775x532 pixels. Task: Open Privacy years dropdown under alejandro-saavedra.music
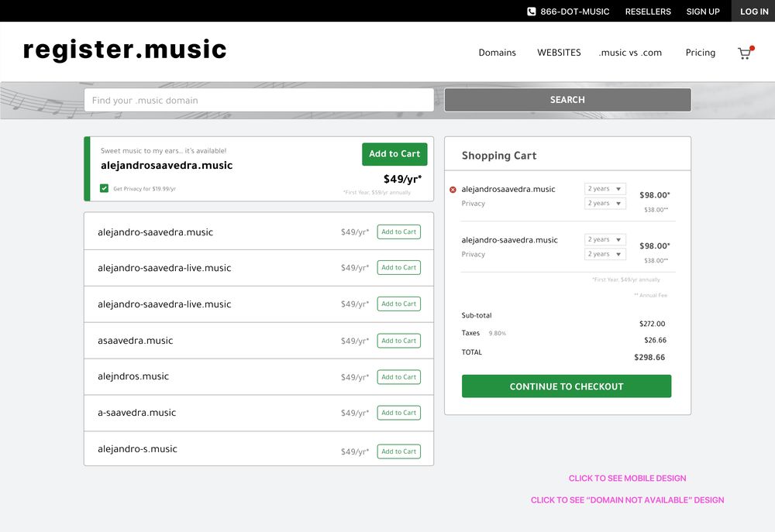tap(605, 254)
